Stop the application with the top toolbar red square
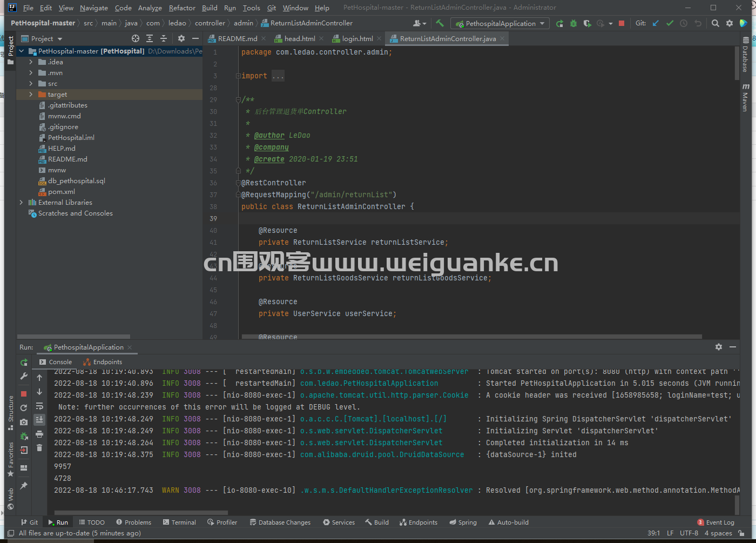This screenshot has height=543, width=756. tap(622, 23)
